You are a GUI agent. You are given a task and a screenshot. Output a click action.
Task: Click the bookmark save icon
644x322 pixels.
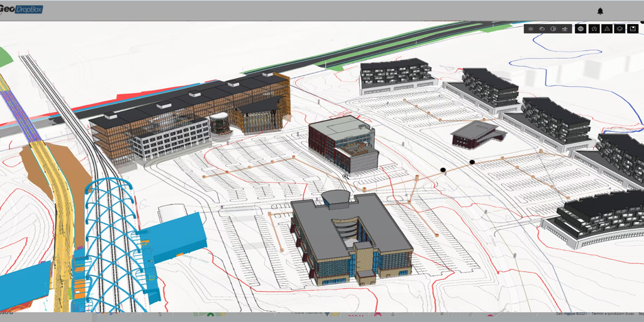[x=633, y=29]
